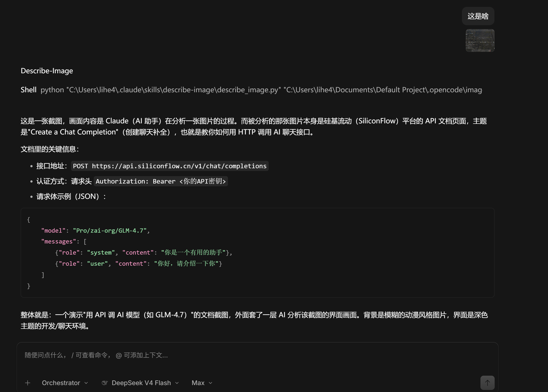Image resolution: width=548 pixels, height=392 pixels.
Task: Click the plus attach icon in the input bar
Action: click(x=28, y=383)
